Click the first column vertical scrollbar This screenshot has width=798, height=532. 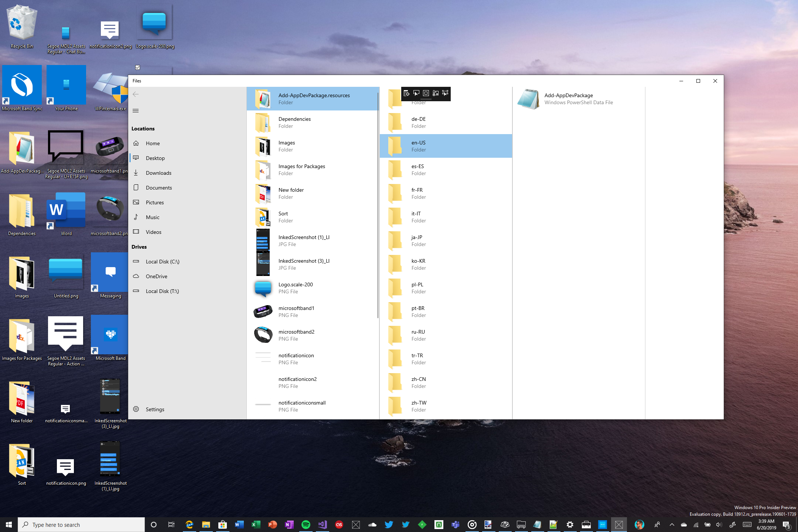378,205
